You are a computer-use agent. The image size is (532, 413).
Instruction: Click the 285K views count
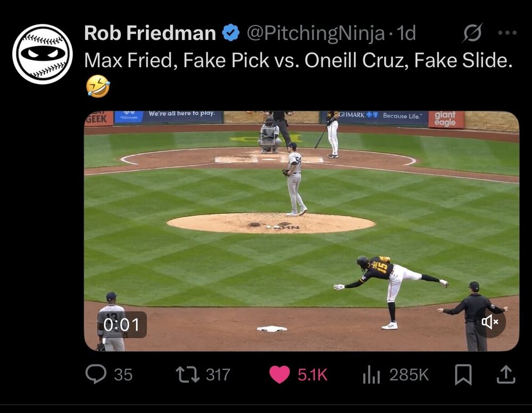click(x=409, y=375)
